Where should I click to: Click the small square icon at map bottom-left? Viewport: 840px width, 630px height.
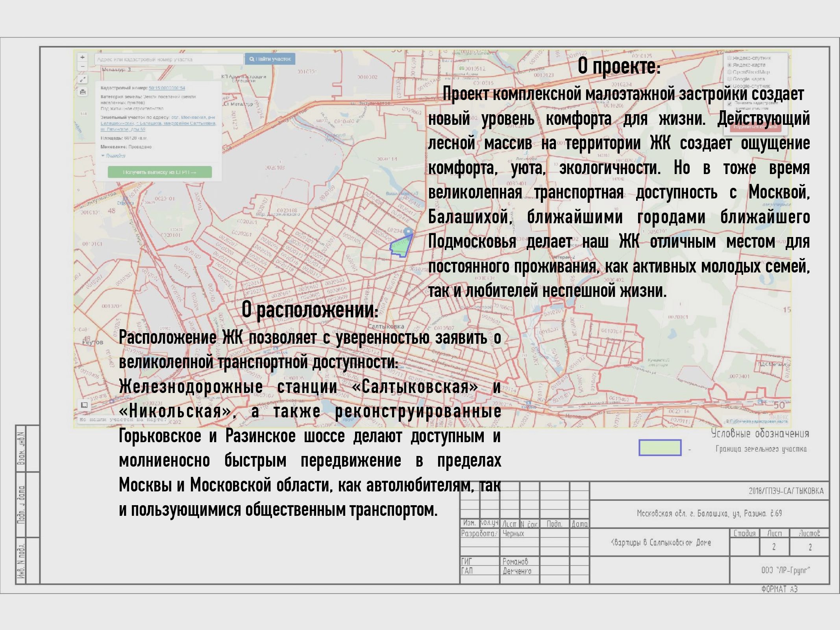click(84, 405)
